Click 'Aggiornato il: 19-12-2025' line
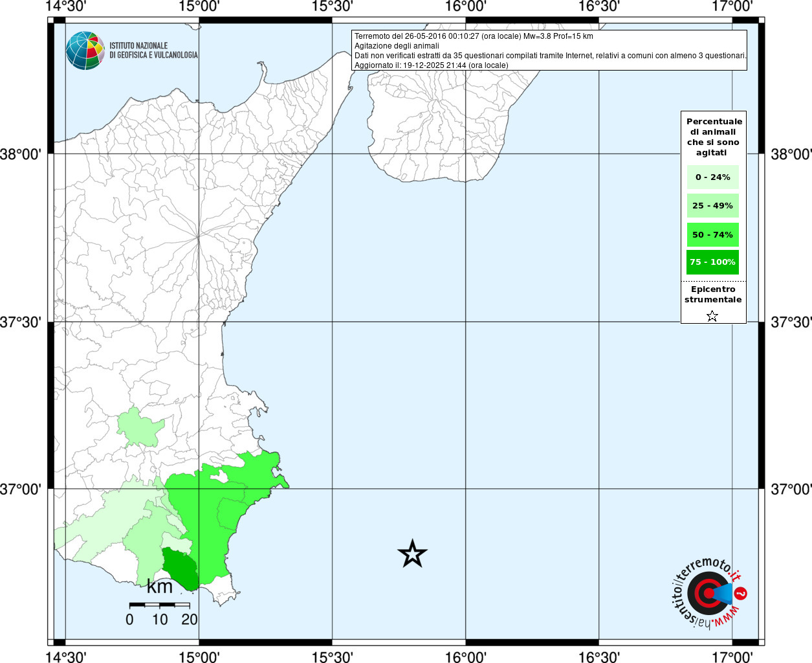 click(432, 65)
